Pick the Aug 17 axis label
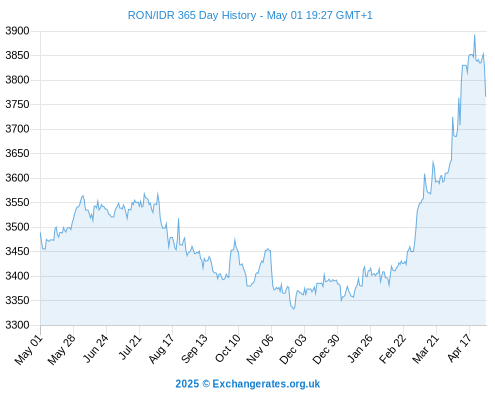 coord(161,349)
